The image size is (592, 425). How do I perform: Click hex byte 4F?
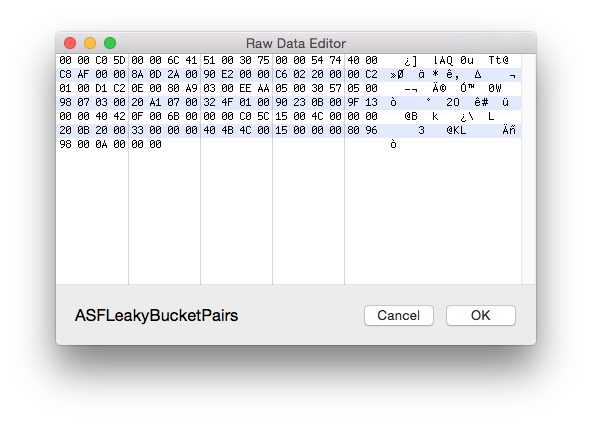(x=227, y=102)
